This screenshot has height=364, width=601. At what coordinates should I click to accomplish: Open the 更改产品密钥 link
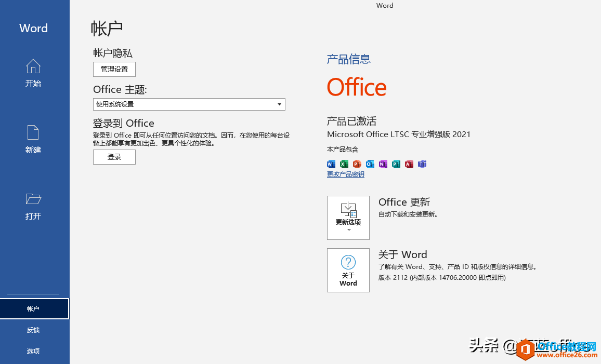(x=345, y=174)
